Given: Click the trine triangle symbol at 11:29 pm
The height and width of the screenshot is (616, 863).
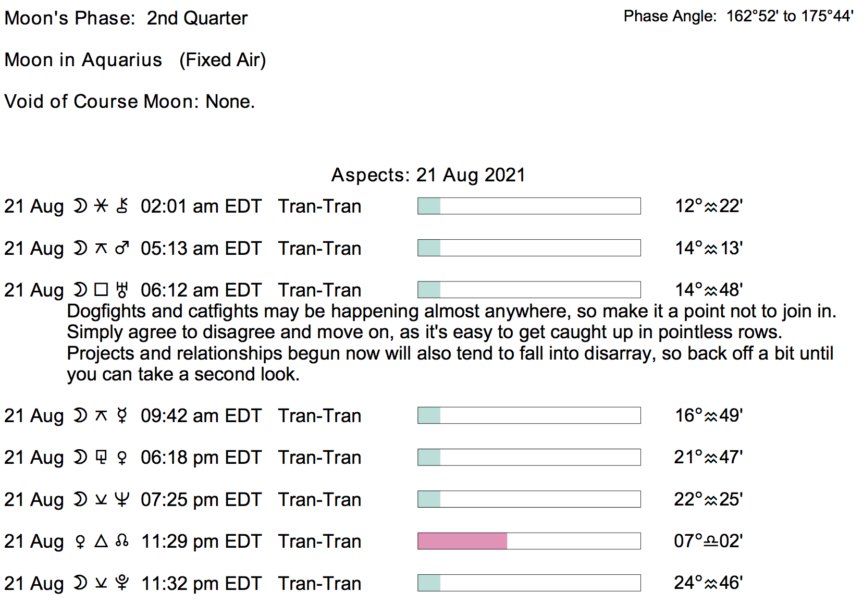Looking at the screenshot, I should click(x=101, y=541).
